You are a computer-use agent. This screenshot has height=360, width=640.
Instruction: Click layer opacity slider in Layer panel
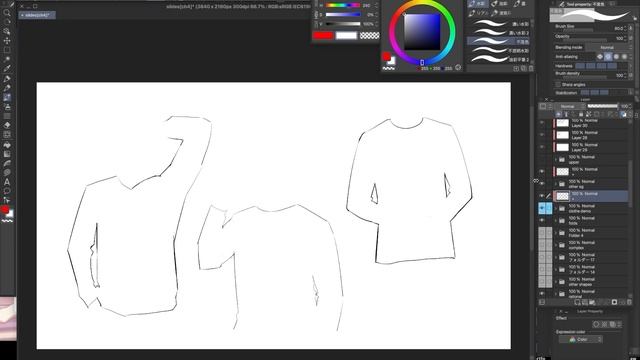(x=602, y=106)
